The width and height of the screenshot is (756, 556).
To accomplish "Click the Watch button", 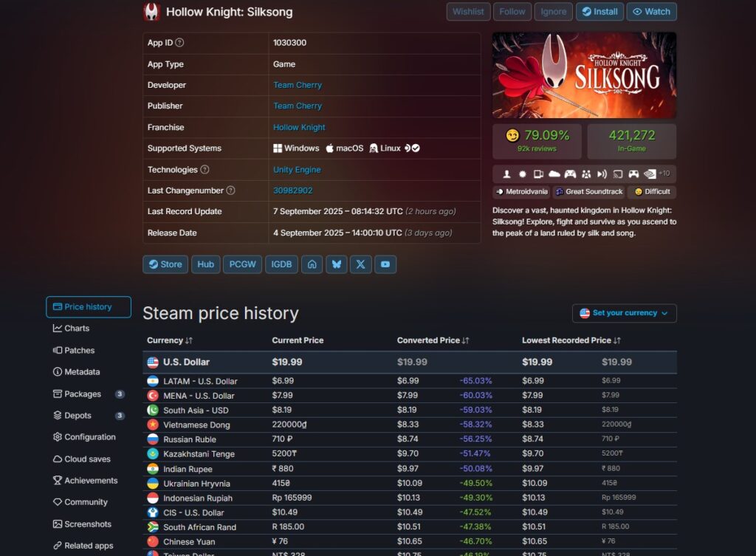I will (651, 12).
